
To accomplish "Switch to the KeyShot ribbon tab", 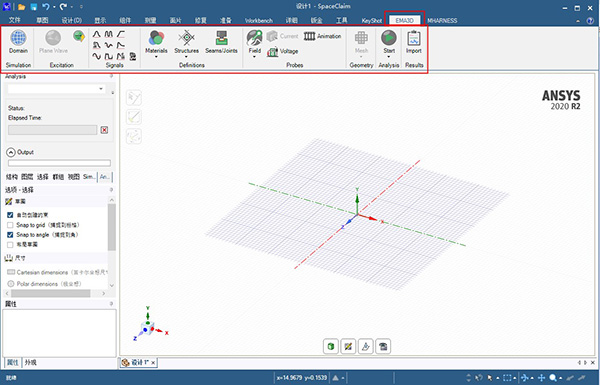I will coord(372,21).
